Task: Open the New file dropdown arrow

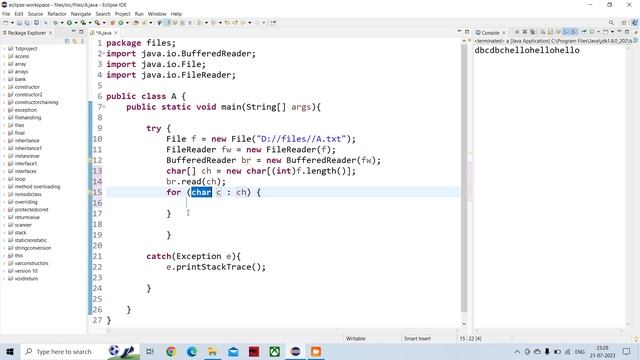Action: [x=12, y=23]
